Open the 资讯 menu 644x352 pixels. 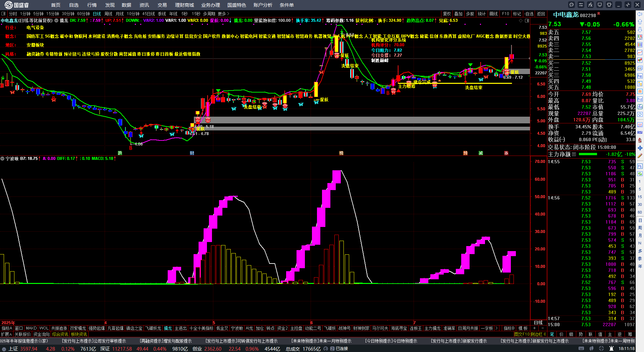click(144, 5)
